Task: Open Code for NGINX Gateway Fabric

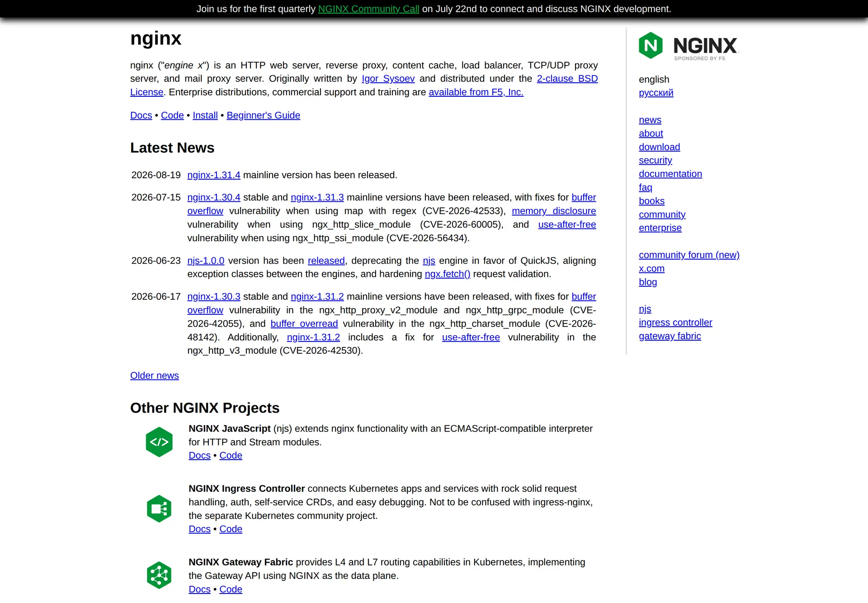Action: click(231, 589)
